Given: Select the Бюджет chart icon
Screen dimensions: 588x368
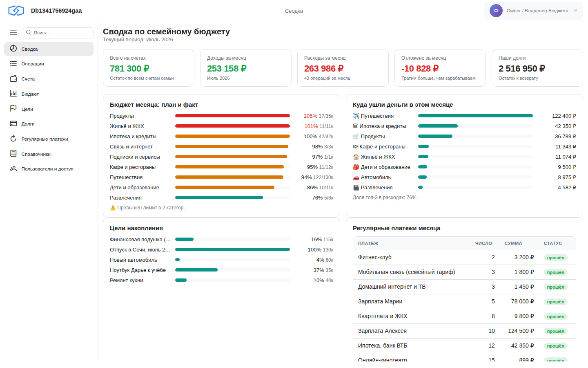Looking at the screenshot, I should (13, 94).
